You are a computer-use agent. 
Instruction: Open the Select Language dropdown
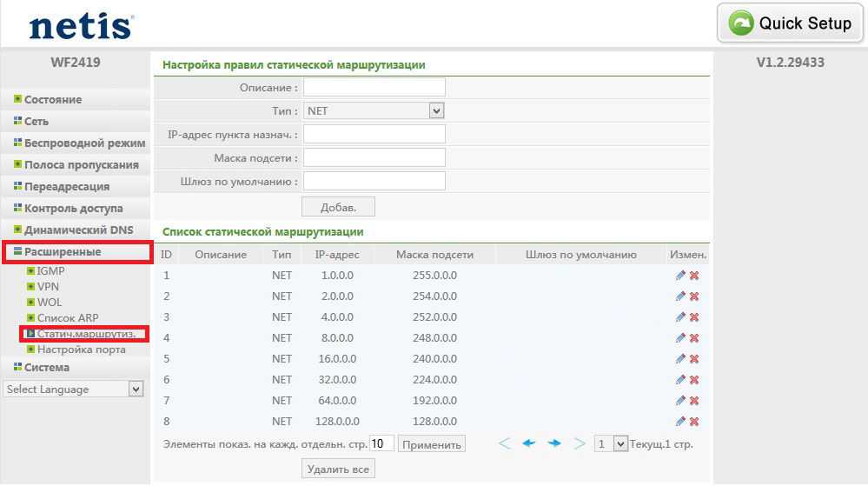(x=73, y=389)
